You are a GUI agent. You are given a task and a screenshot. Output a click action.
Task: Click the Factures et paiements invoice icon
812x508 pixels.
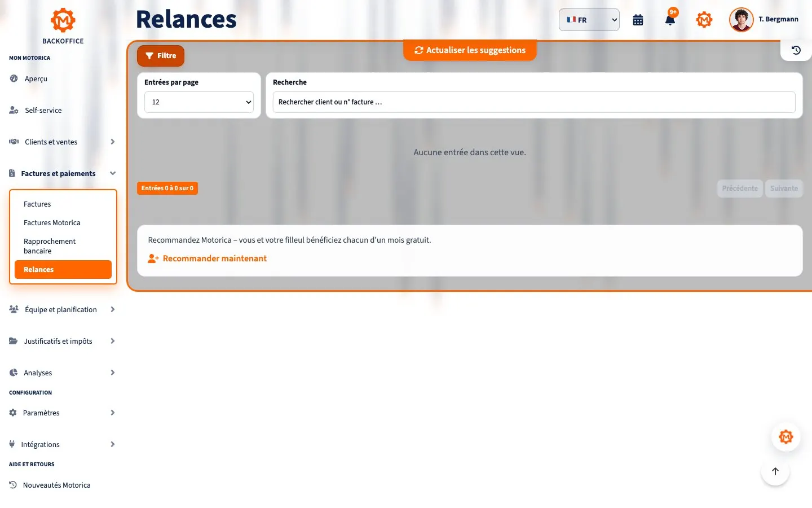click(12, 173)
